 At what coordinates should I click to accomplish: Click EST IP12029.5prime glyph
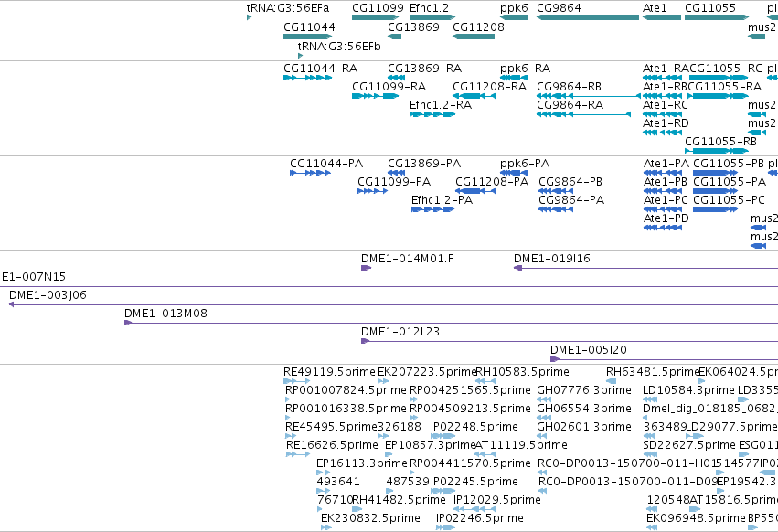[x=474, y=509]
